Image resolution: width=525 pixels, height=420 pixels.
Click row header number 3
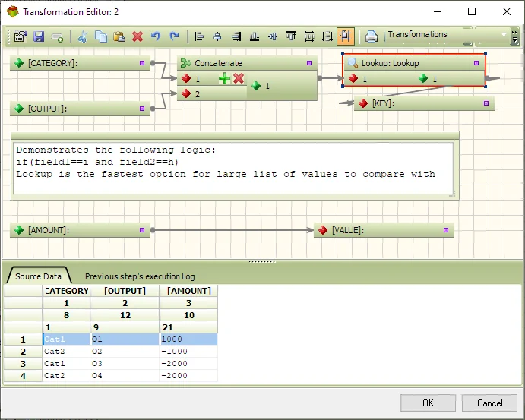click(x=23, y=364)
